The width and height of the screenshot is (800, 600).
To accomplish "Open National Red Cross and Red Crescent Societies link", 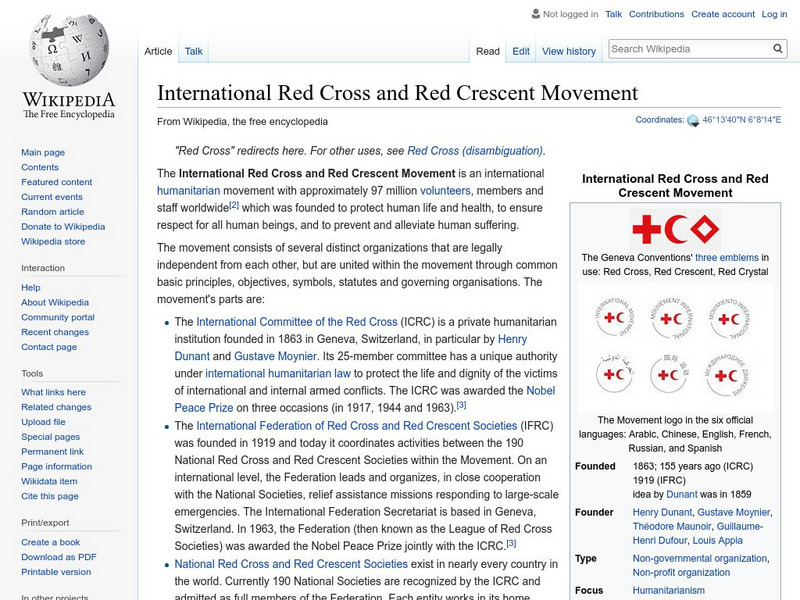I will 291,564.
